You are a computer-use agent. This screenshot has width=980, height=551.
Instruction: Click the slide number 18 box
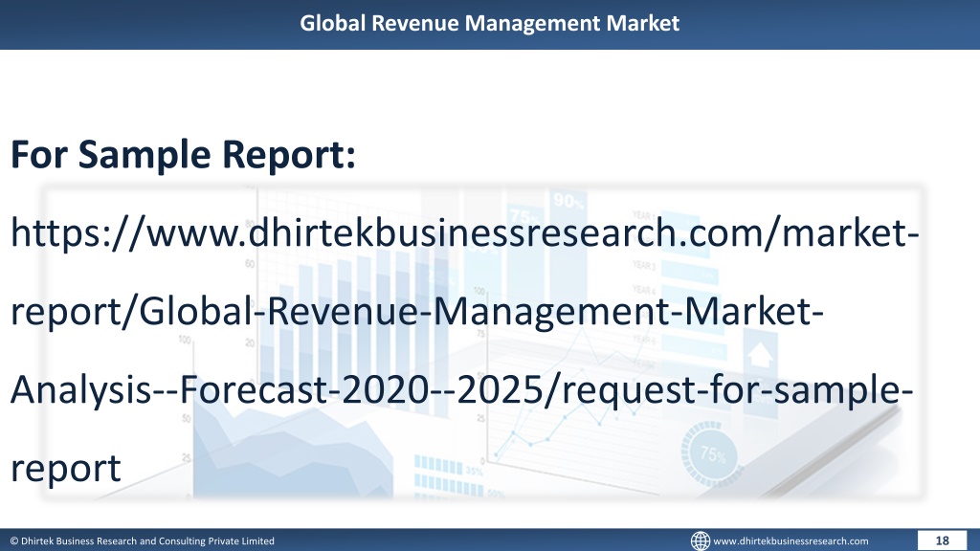[x=942, y=540]
